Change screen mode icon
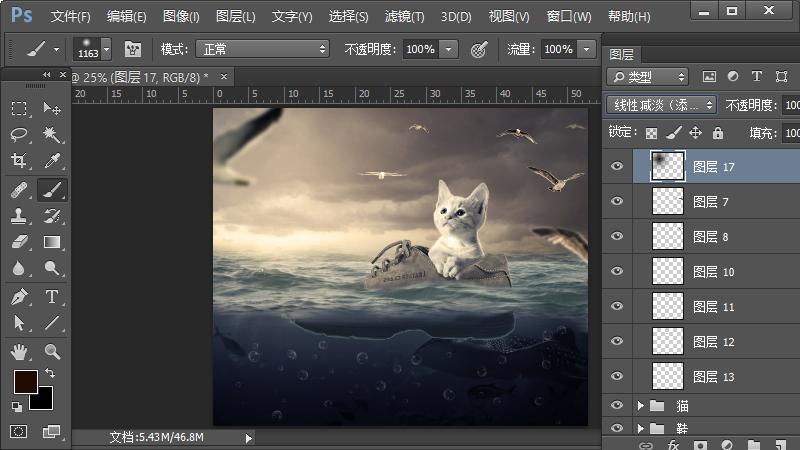Screen dimensions: 800x450 pos(51,432)
